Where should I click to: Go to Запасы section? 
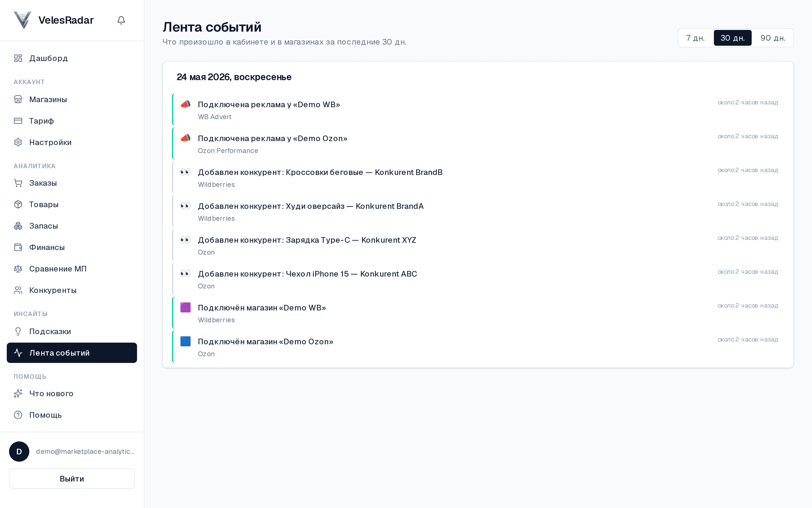pyautogui.click(x=72, y=226)
